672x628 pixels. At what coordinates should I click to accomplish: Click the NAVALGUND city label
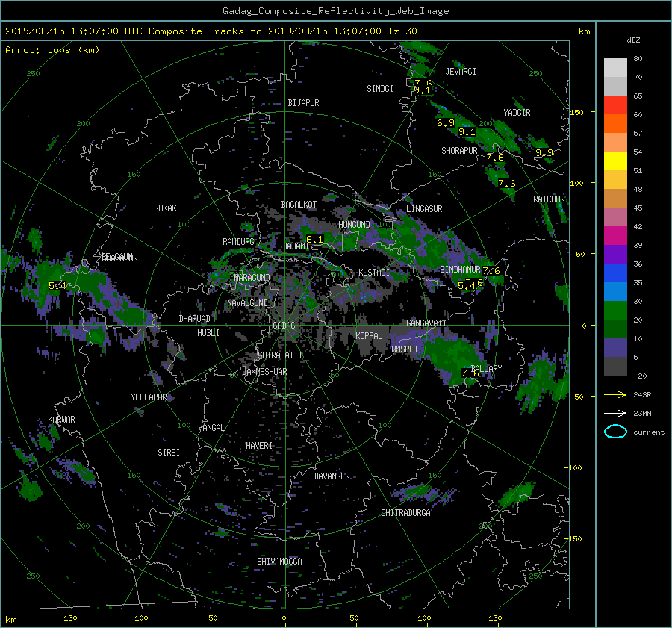[247, 303]
